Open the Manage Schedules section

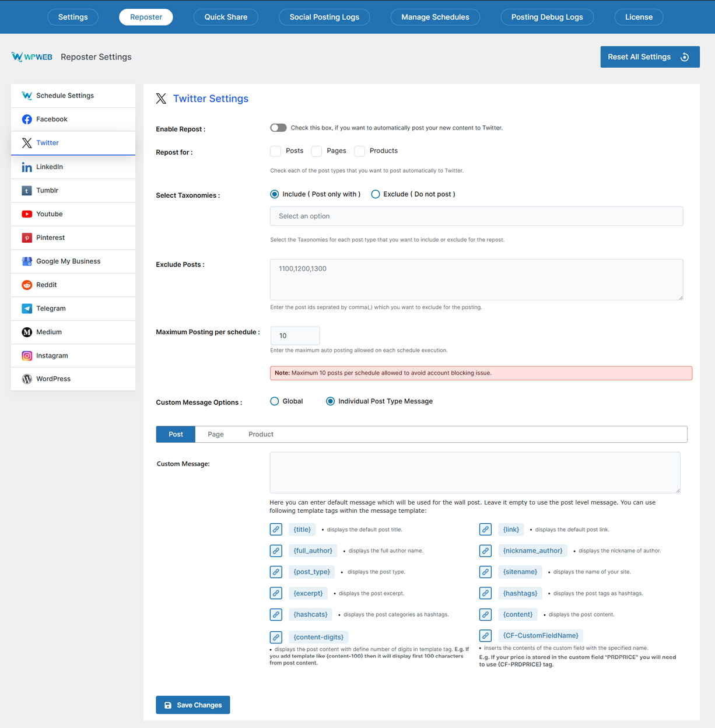coord(435,17)
